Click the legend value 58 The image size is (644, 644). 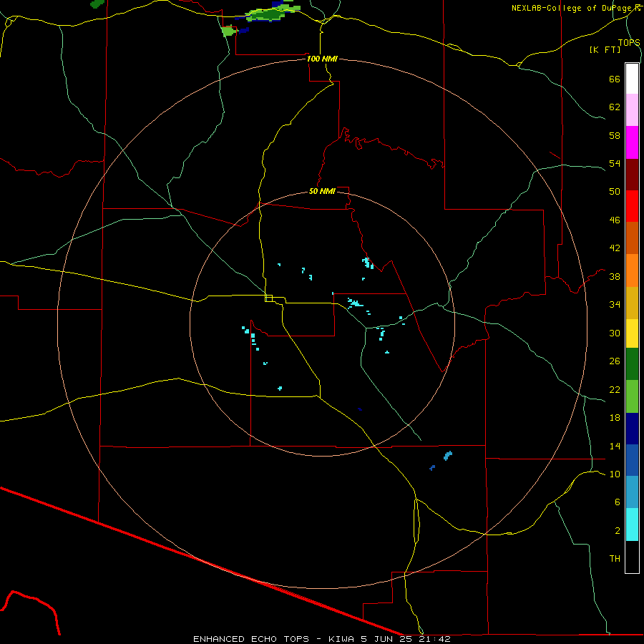click(x=615, y=135)
